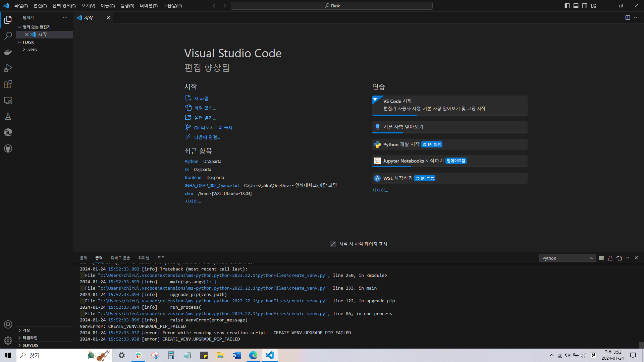
Task: Open the Accounts icon
Action: pos(8,324)
